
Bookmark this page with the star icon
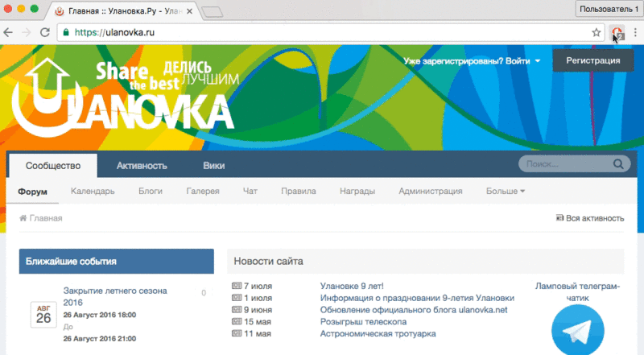[597, 32]
